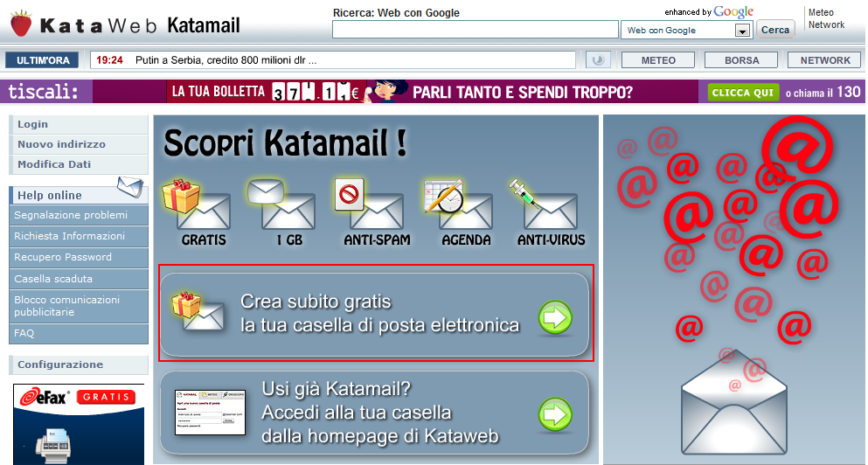
Task: Open the Web con Google search dropdown
Action: pyautogui.click(x=742, y=31)
